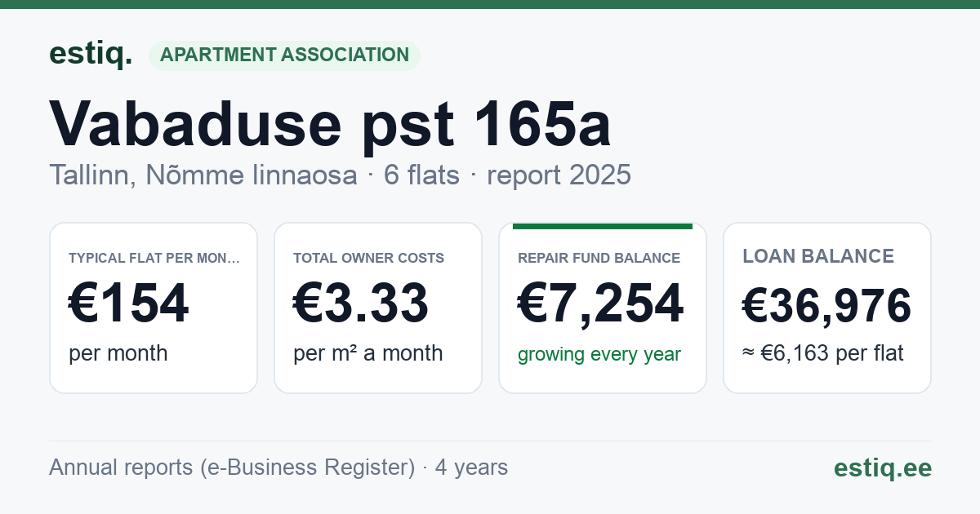Viewport: 980px width, 514px height.
Task: Click the €36,976 value
Action: click(827, 307)
